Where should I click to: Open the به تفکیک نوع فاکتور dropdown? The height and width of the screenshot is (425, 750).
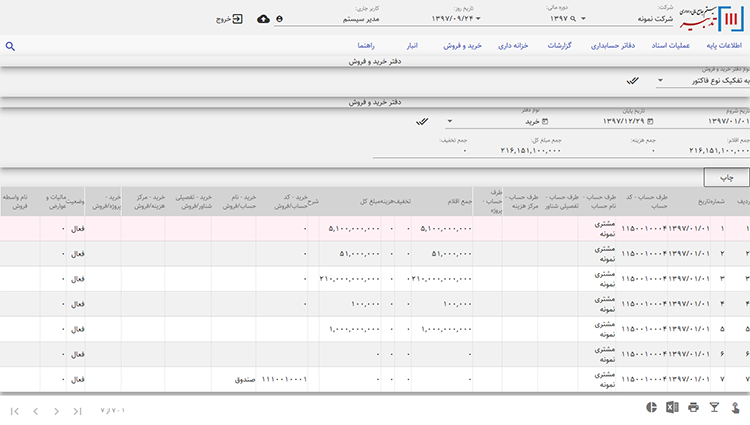660,80
